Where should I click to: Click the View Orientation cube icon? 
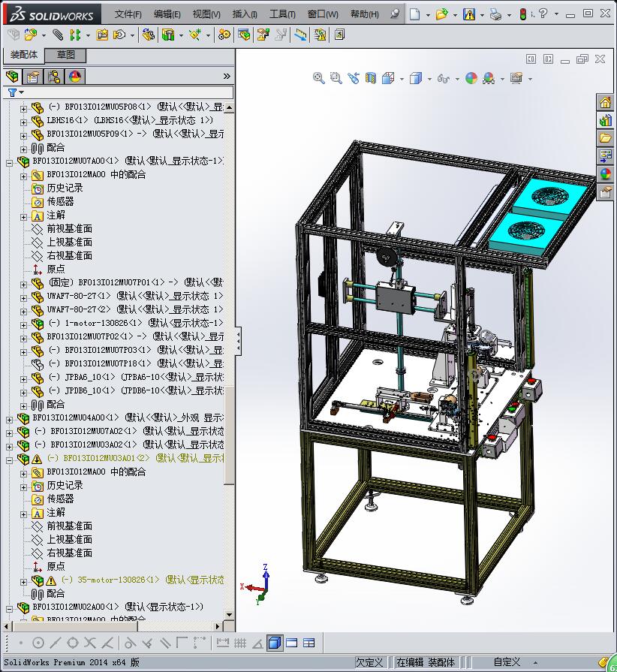388,78
